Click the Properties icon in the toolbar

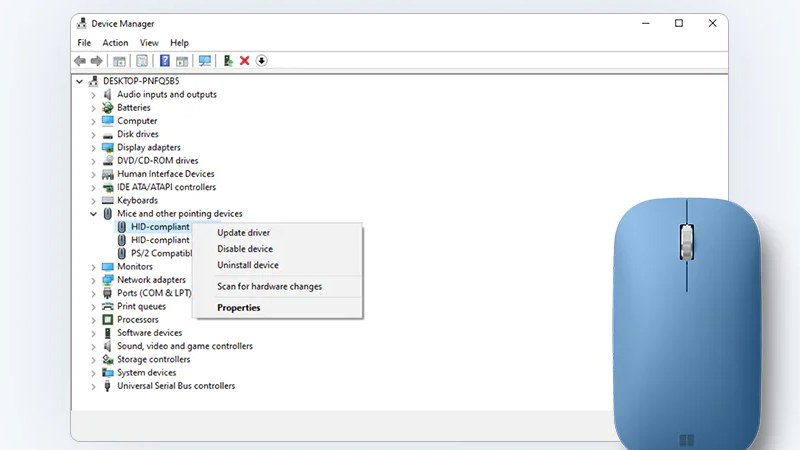tap(142, 61)
